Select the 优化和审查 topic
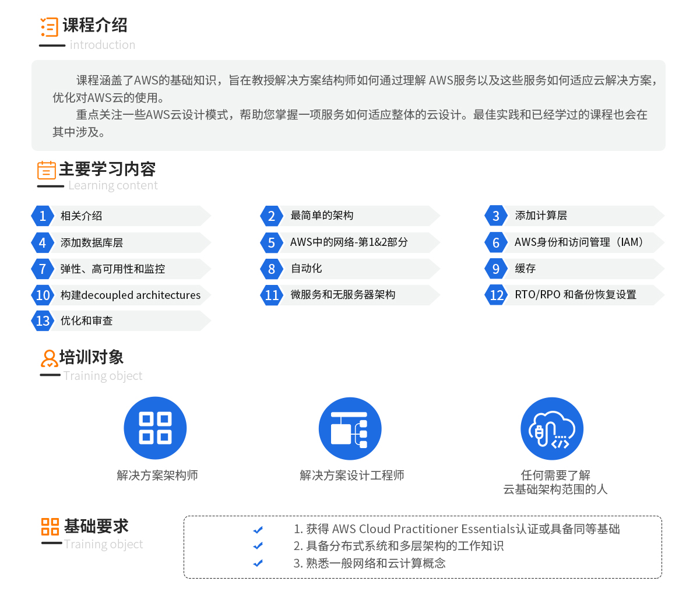 click(x=121, y=320)
